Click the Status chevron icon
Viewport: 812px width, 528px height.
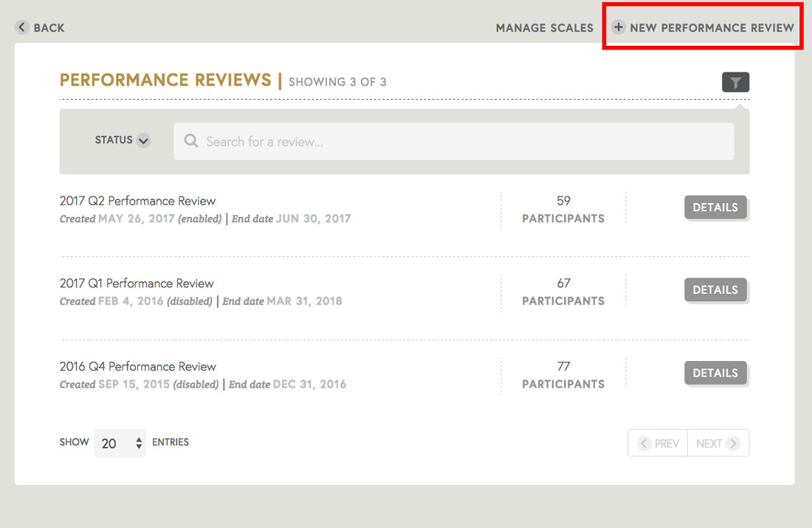(143, 140)
